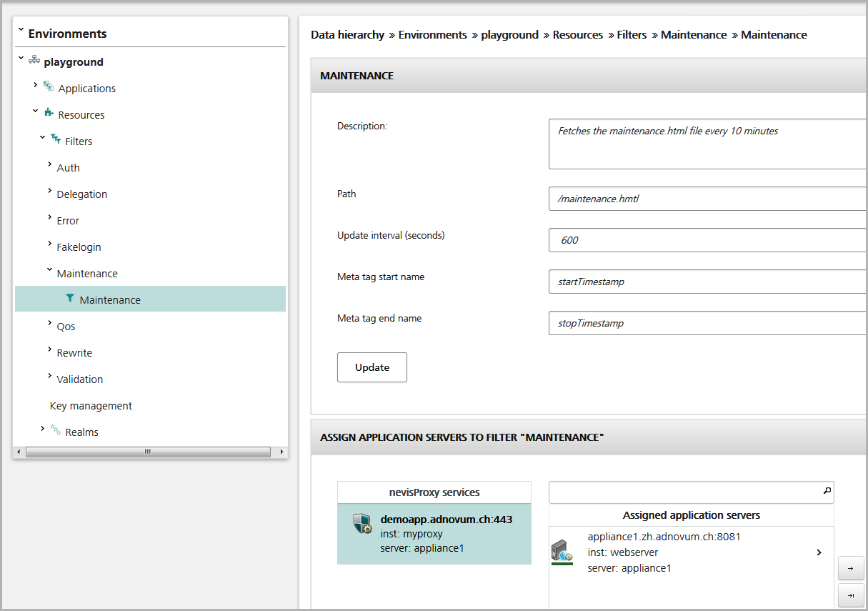
Task: Click the Resources puzzle icon
Action: pyautogui.click(x=49, y=113)
